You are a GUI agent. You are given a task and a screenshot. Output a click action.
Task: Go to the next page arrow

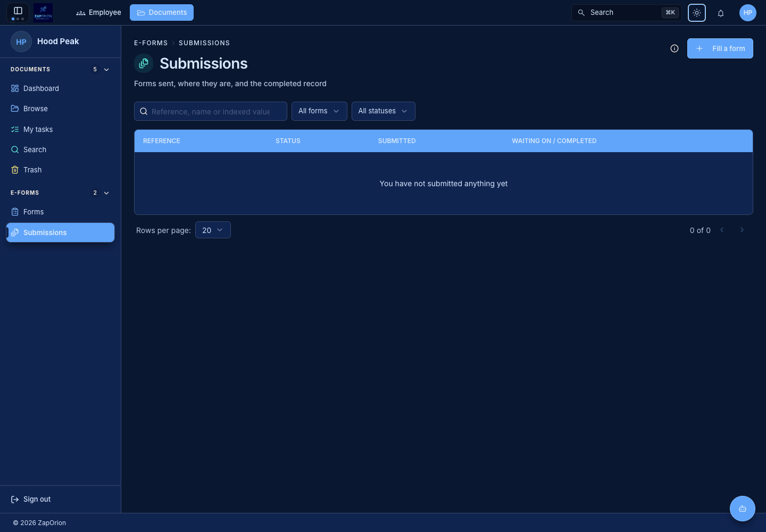click(x=742, y=230)
